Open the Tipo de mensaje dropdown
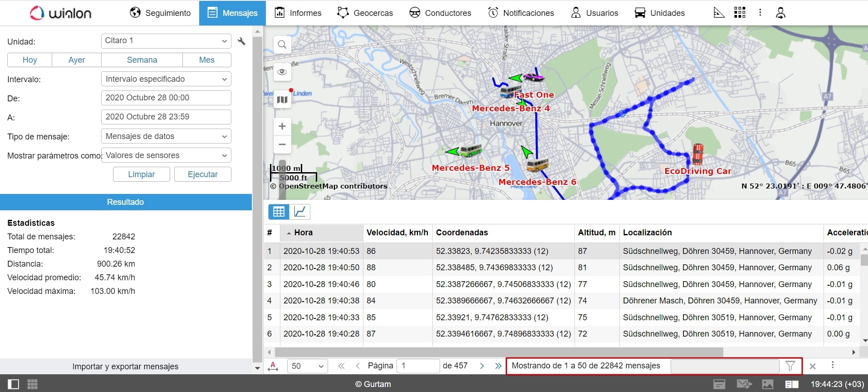Viewport: 868px width, 392px height. pyautogui.click(x=166, y=136)
